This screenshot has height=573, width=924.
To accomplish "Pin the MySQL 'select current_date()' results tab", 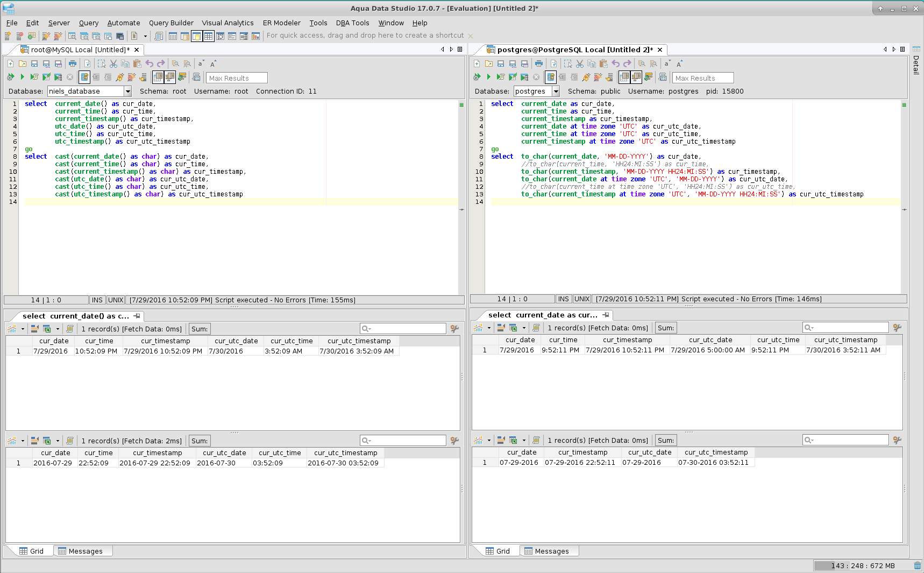I will [137, 316].
